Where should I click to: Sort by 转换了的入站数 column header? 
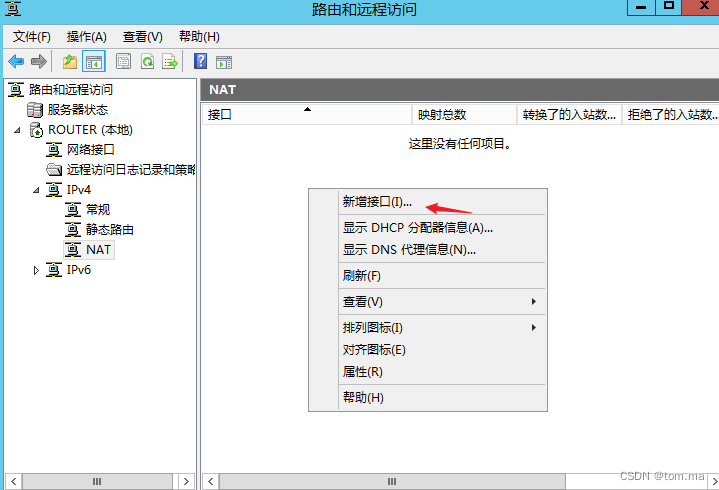(569, 115)
